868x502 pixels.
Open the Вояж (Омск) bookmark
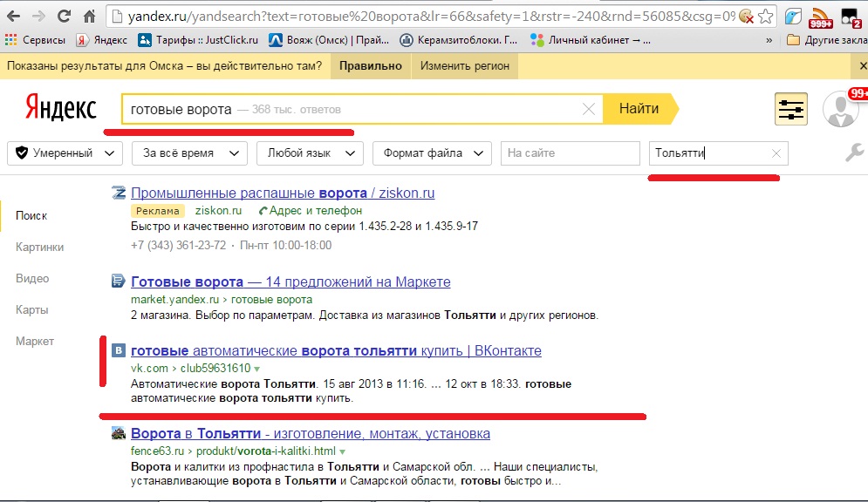(329, 40)
